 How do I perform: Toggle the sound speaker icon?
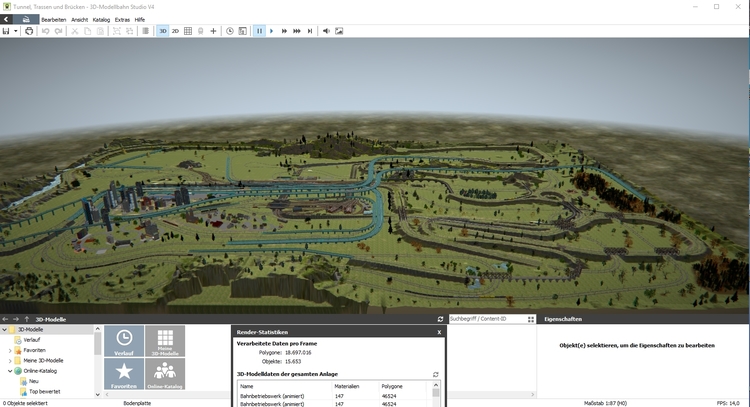point(326,31)
